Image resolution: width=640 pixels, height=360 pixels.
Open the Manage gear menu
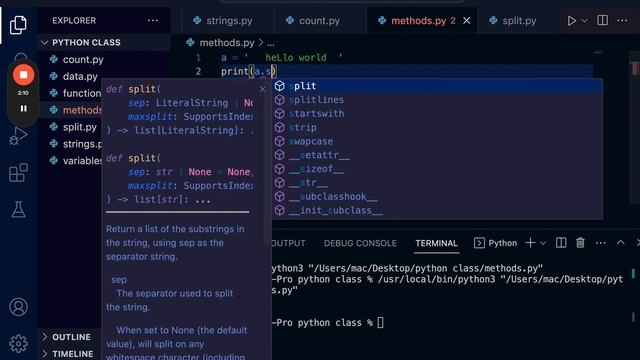click(18, 344)
